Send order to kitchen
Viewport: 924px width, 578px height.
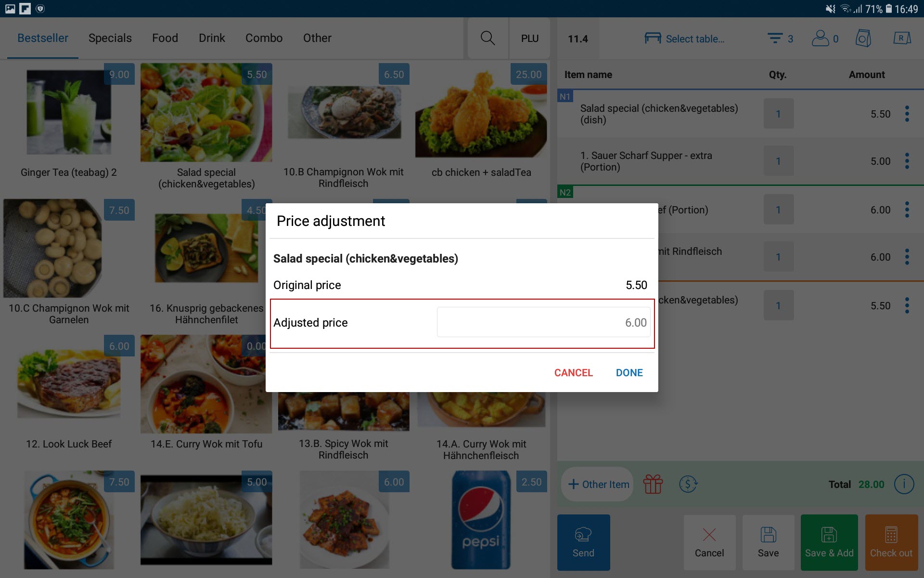(x=583, y=542)
